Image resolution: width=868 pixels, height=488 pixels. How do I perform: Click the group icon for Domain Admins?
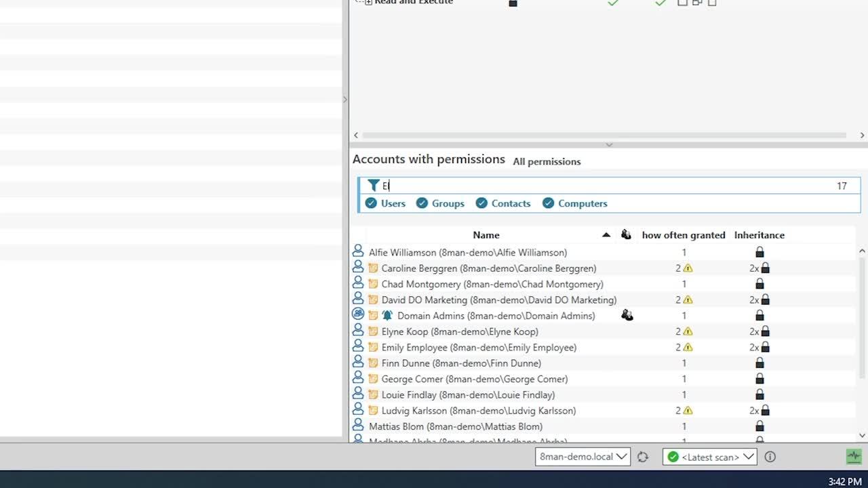(x=358, y=314)
